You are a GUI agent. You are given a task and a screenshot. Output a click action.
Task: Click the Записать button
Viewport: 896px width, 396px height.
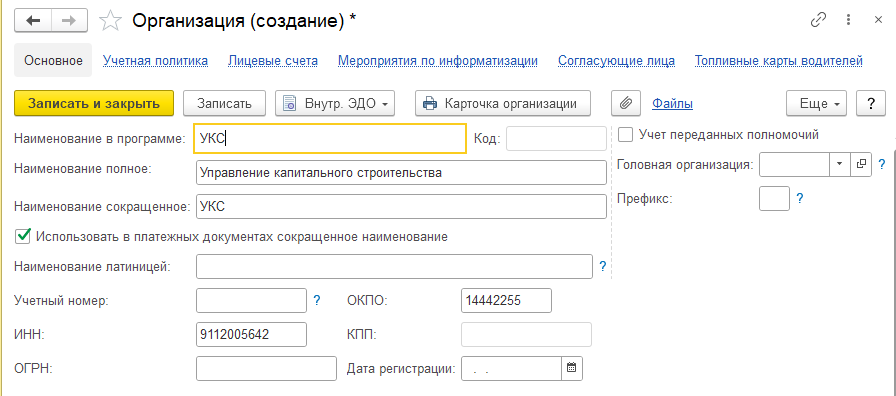(224, 103)
